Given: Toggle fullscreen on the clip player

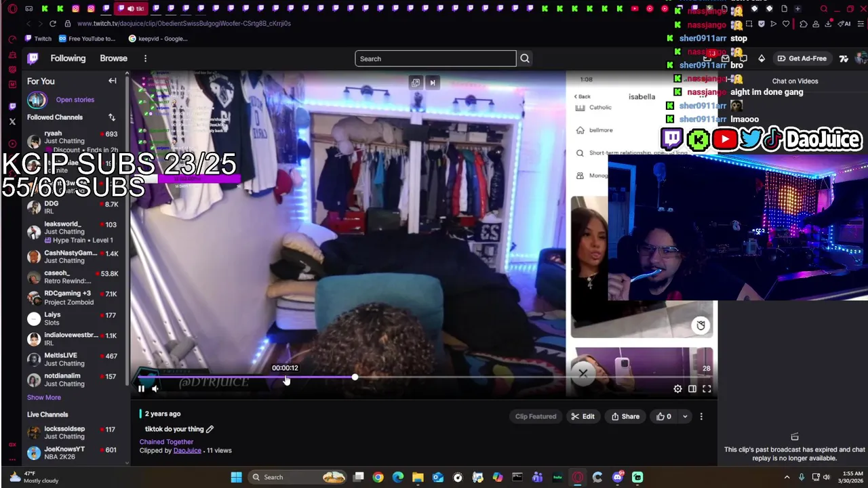Looking at the screenshot, I should 707,388.
